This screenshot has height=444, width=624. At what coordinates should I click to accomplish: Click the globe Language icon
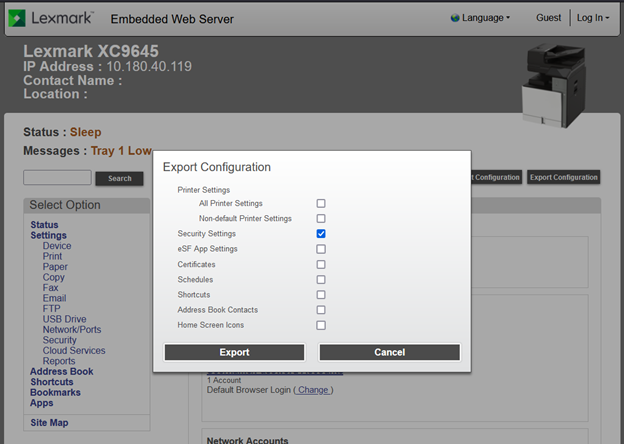point(456,18)
